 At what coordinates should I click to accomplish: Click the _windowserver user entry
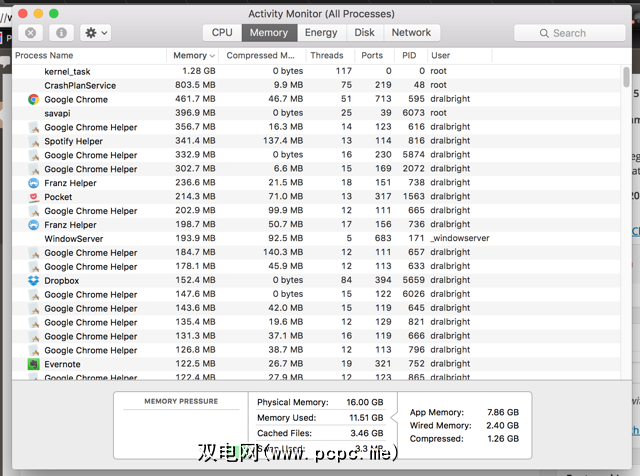click(460, 238)
